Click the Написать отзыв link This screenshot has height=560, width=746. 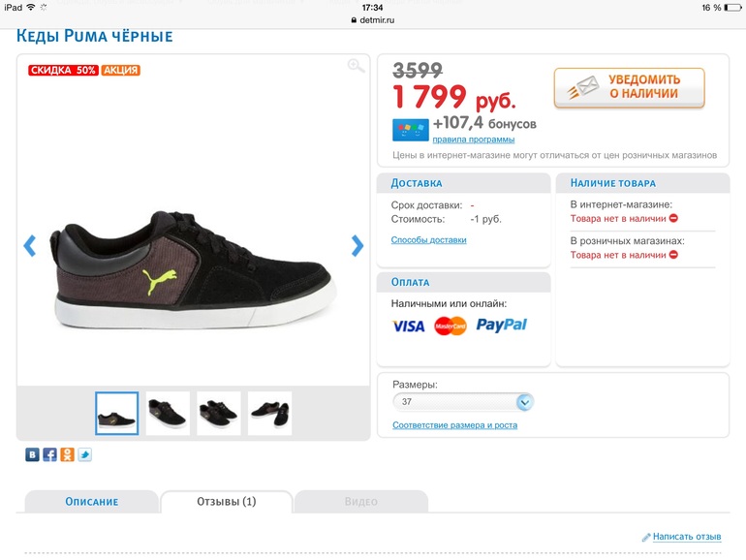tap(686, 536)
